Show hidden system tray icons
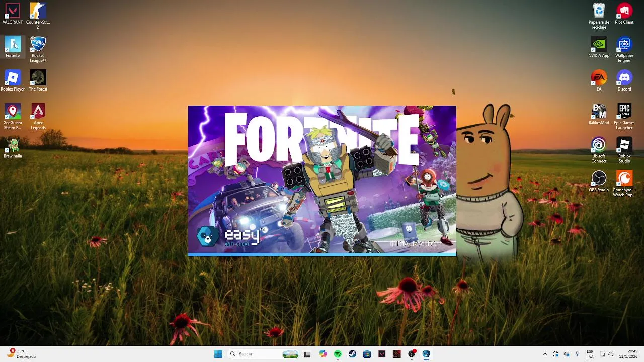This screenshot has height=362, width=644. (x=545, y=354)
